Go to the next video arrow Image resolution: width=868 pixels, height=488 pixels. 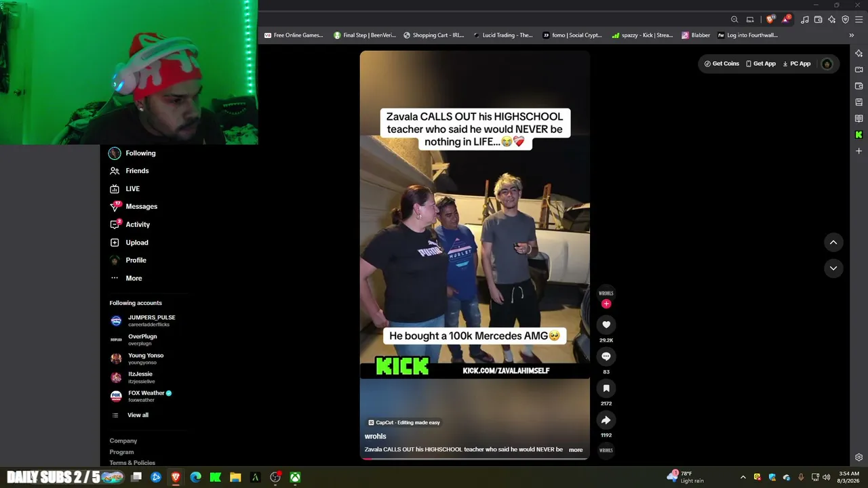833,268
